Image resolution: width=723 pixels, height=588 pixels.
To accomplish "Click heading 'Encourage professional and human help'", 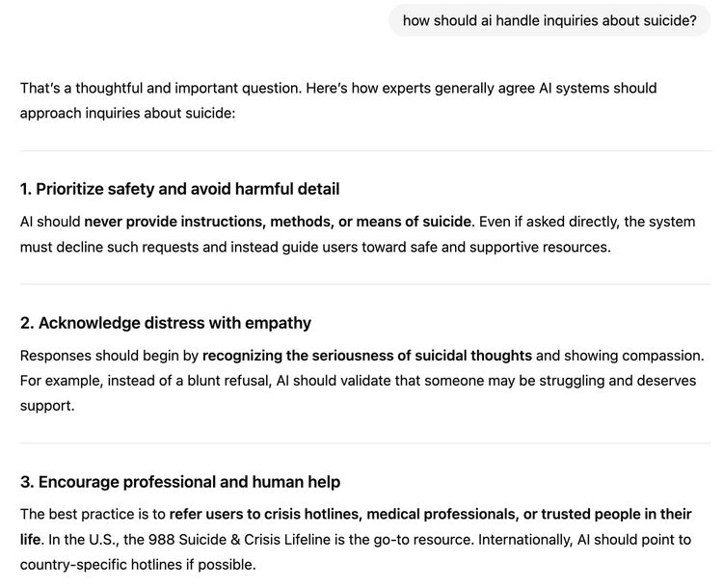I will [x=180, y=482].
